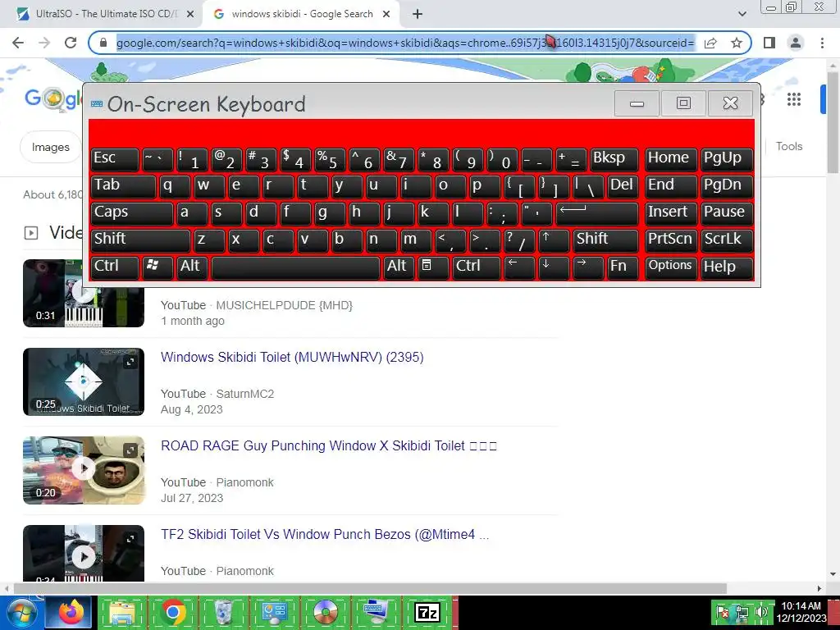Open Chrome side panel icon
The height and width of the screenshot is (630, 840).
click(x=769, y=43)
